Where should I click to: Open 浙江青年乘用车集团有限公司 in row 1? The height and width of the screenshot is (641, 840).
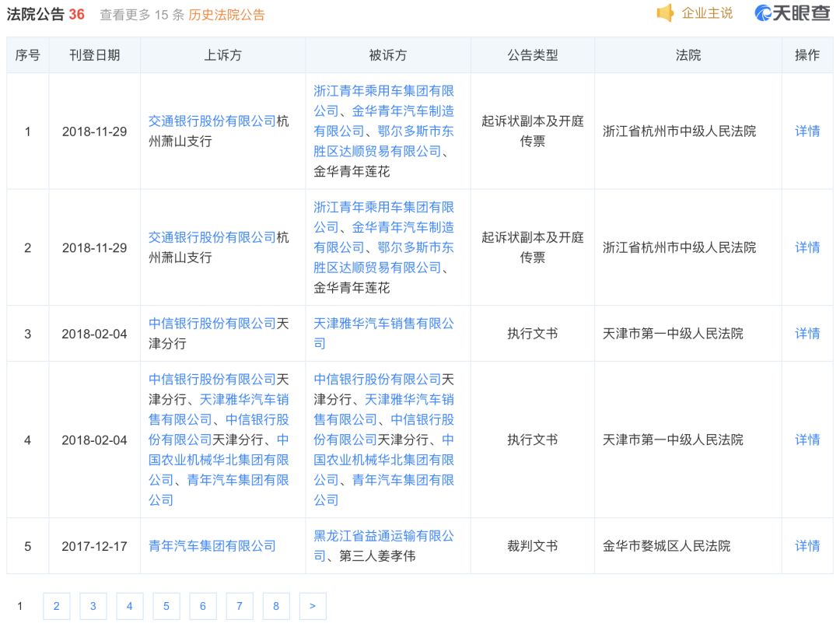click(383, 101)
